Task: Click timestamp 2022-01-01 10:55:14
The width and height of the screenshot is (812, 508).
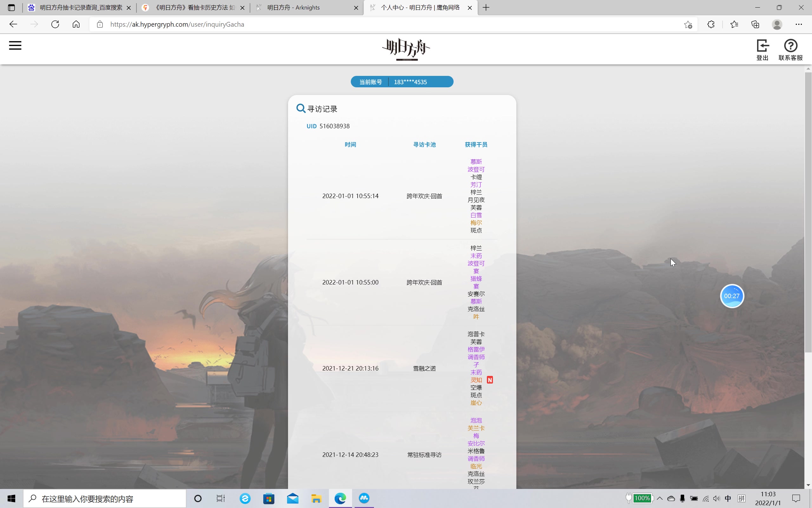Action: 350,196
